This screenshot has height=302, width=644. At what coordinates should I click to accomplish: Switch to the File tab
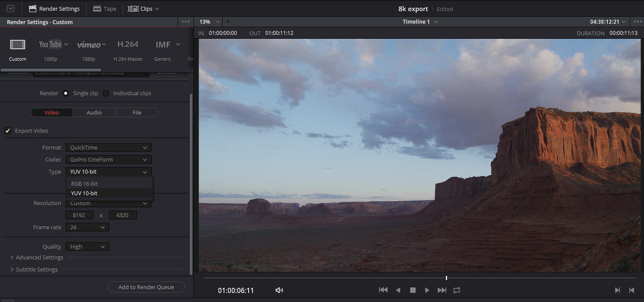click(137, 113)
